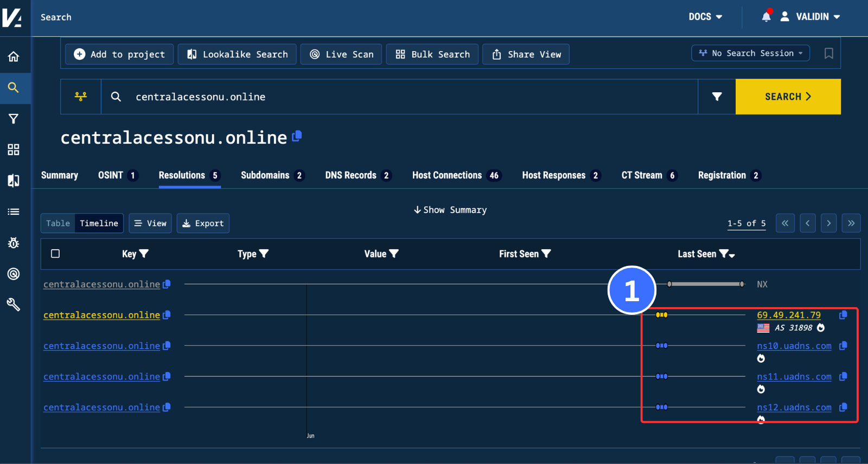
Task: Copy key in the 69.49.241.79 row
Action: (167, 315)
